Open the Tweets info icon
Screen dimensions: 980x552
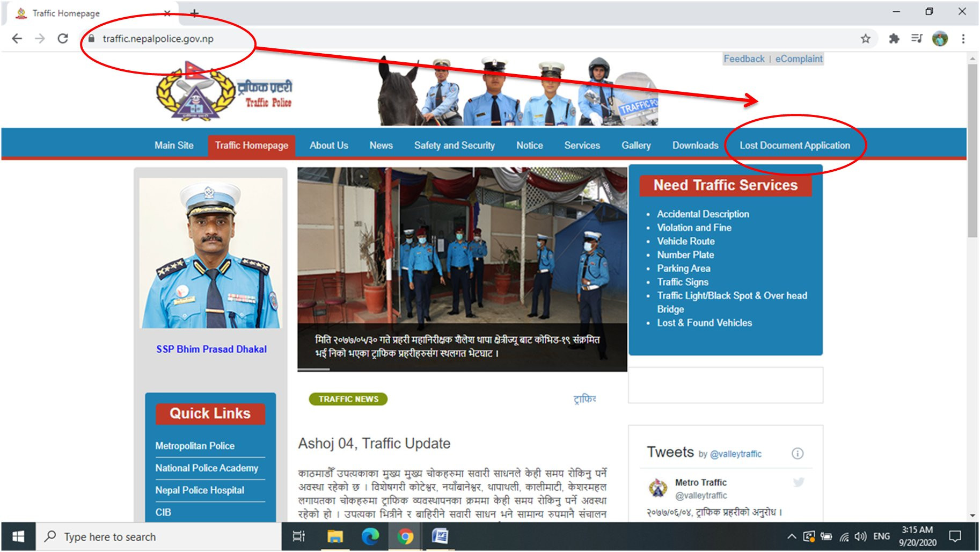(x=798, y=454)
